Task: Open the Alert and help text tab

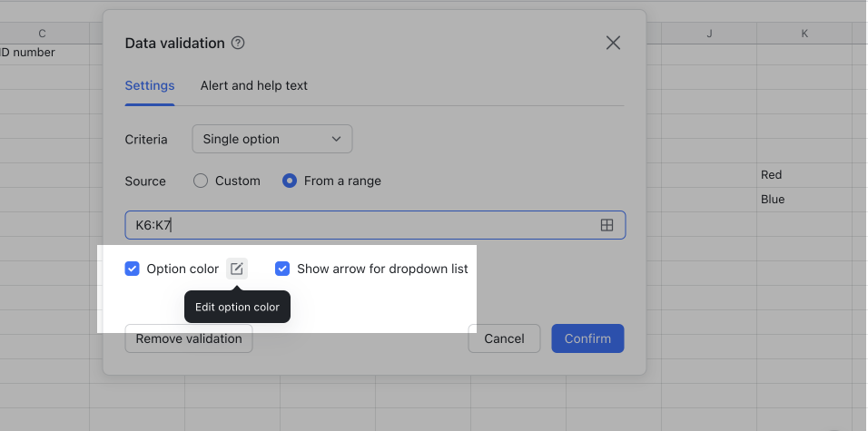Action: (x=254, y=85)
